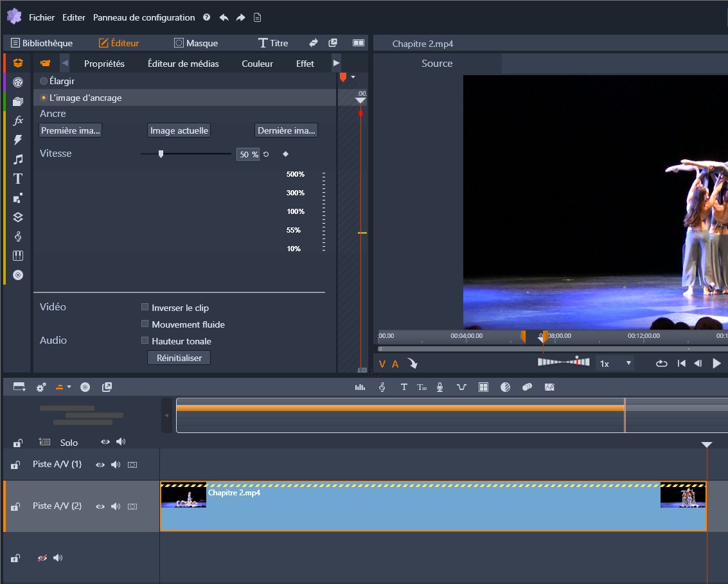The height and width of the screenshot is (584, 728).
Task: Open the timeline settings gear icon
Action: (41, 387)
